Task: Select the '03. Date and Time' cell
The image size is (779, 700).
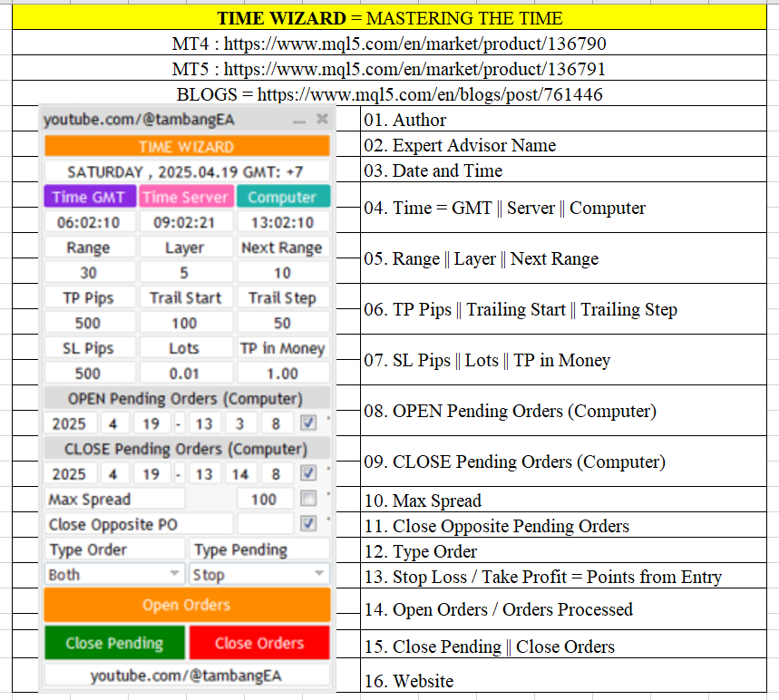Action: click(563, 170)
